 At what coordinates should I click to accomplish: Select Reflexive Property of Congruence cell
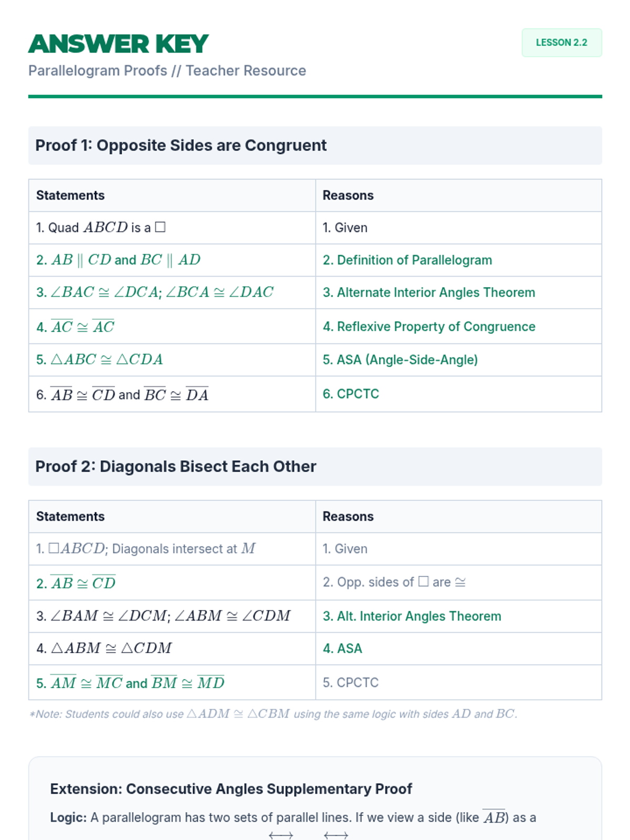pos(429,327)
